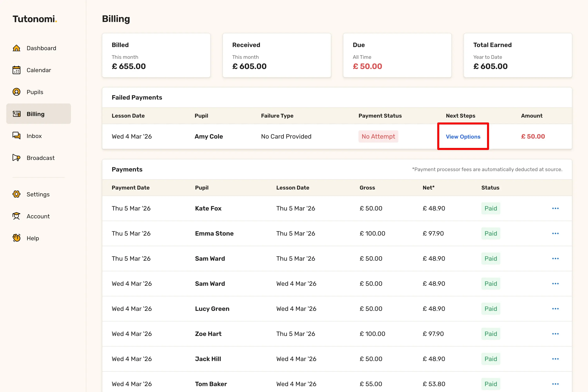Expand actions menu for Emma Stone payment

pos(555,233)
